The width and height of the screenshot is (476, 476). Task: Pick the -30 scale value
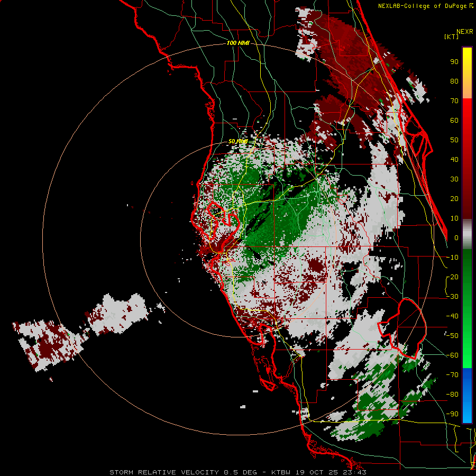(452, 297)
